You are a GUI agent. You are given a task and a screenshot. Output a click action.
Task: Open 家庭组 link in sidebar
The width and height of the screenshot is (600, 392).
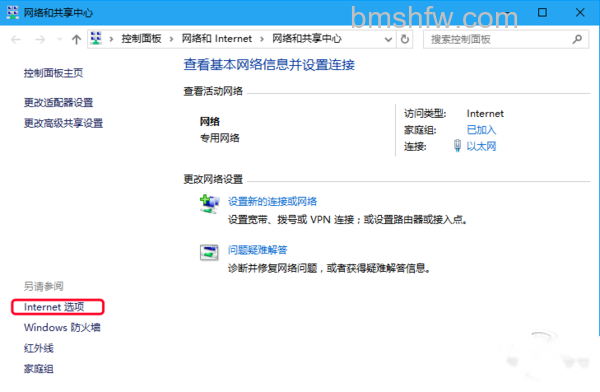(x=39, y=369)
